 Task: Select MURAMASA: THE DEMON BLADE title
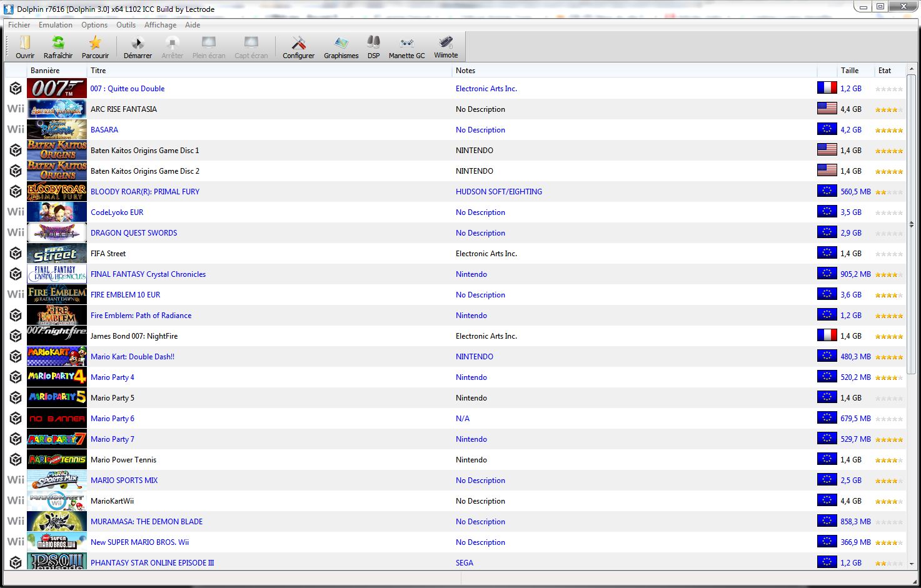(x=146, y=522)
